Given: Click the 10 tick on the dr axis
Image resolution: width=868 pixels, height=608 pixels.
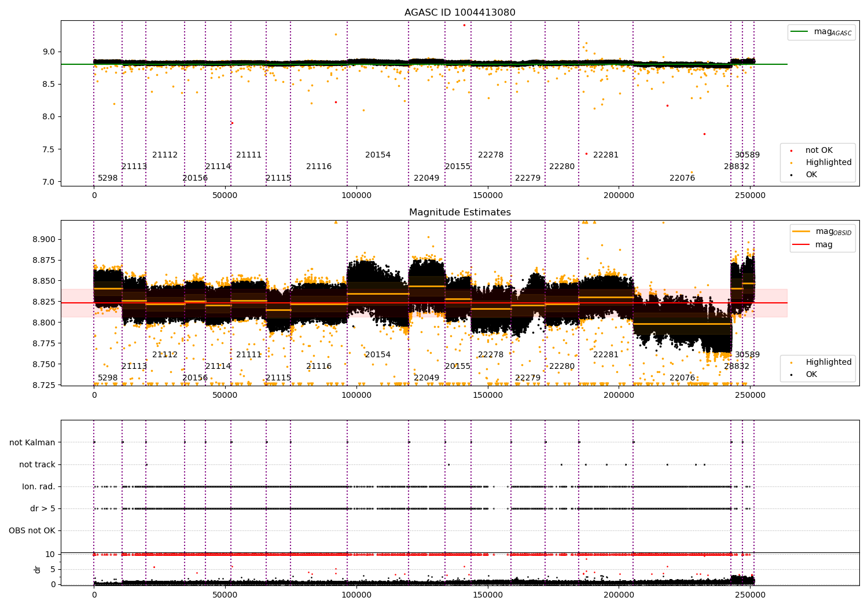Looking at the screenshot, I should [x=50, y=555].
